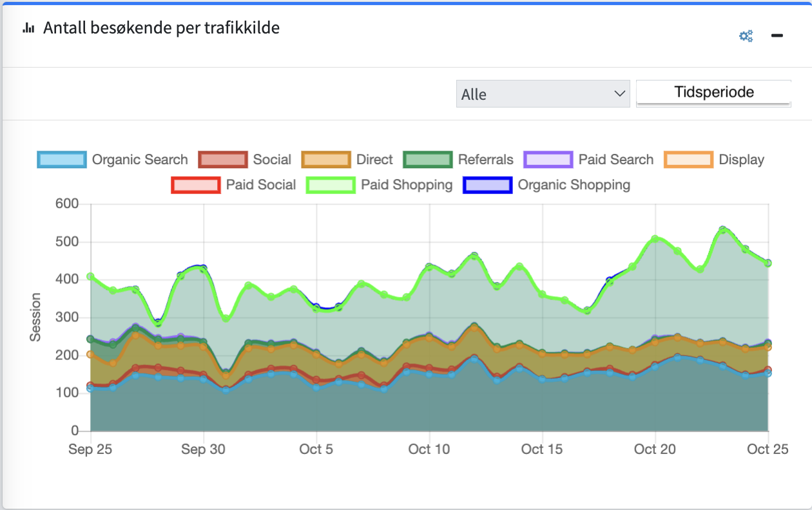Click the Paid Shopping point at Oct 25
The width and height of the screenshot is (812, 510).
click(768, 263)
